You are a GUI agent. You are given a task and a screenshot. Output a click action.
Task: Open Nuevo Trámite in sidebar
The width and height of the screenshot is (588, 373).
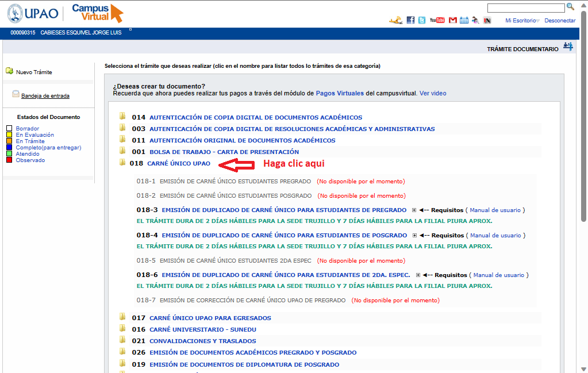point(34,72)
